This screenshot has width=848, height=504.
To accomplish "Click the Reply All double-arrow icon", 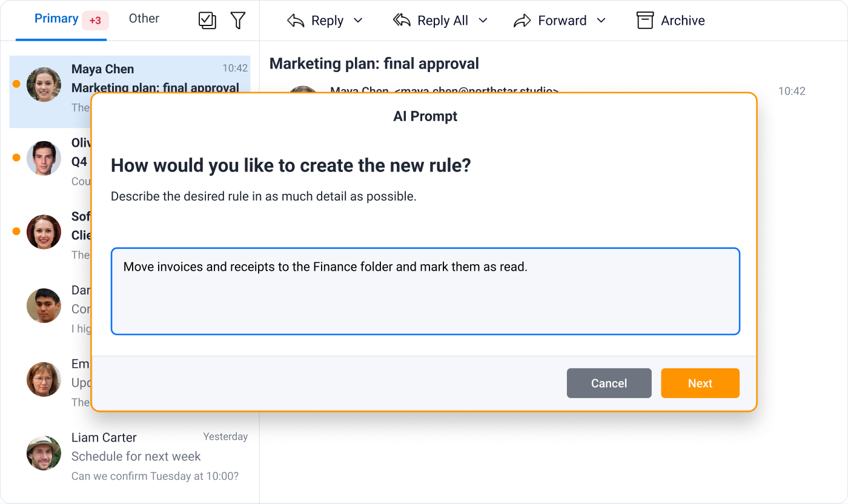I will [402, 21].
